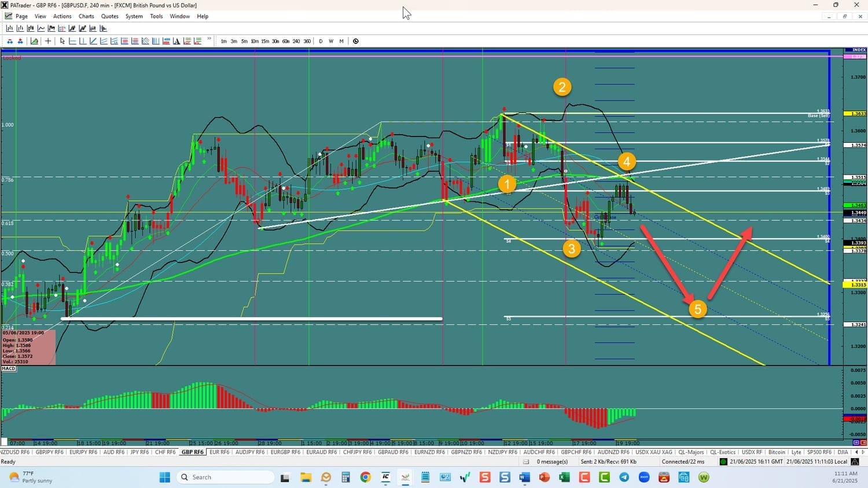Set the timeframe to 60m

coord(286,41)
